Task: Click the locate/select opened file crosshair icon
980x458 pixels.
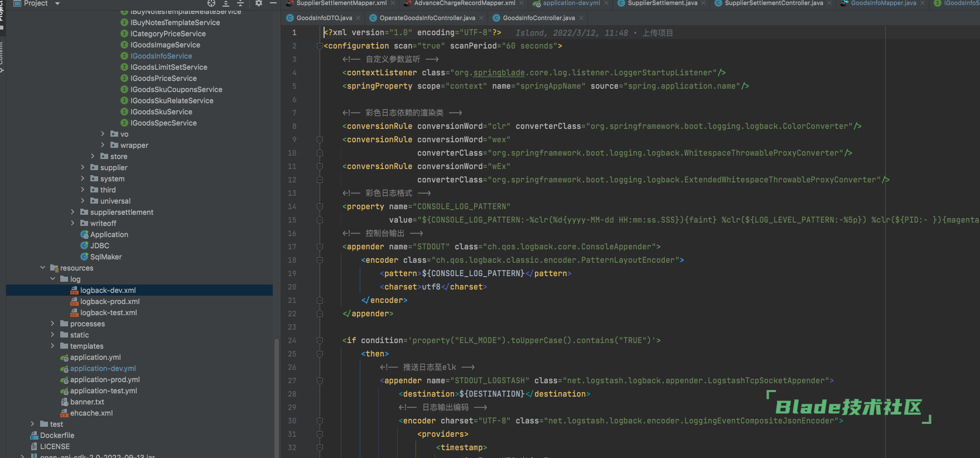Action: (x=211, y=3)
